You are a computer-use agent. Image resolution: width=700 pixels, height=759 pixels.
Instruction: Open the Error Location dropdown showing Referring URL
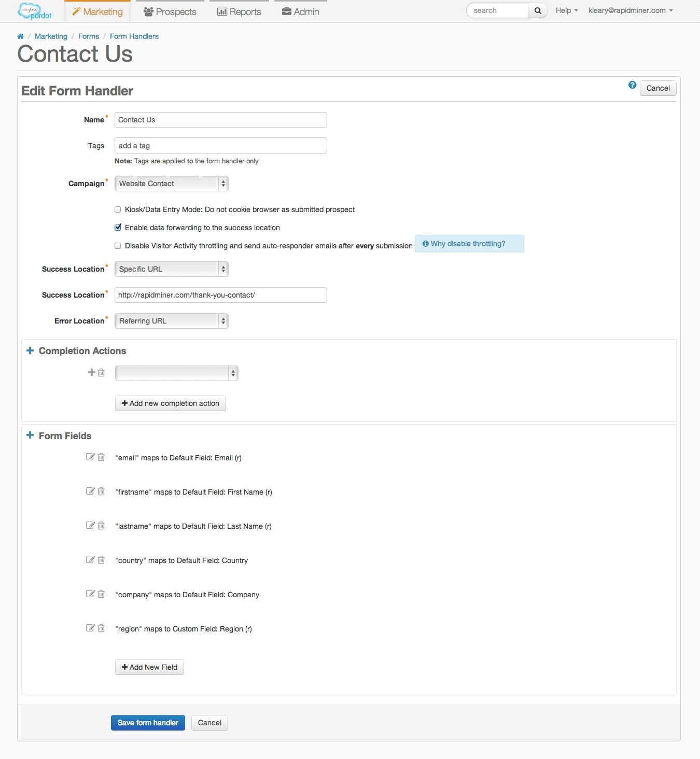click(x=172, y=321)
